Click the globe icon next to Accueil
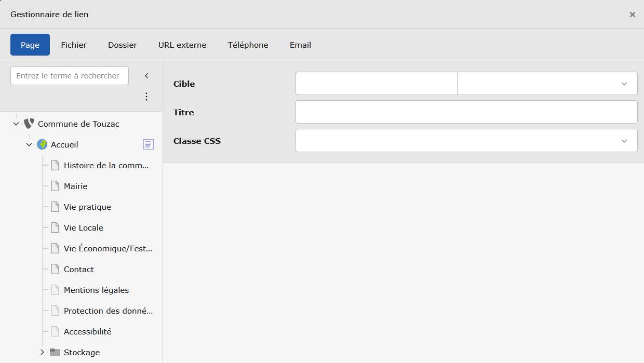Image resolution: width=644 pixels, height=363 pixels. tap(42, 144)
